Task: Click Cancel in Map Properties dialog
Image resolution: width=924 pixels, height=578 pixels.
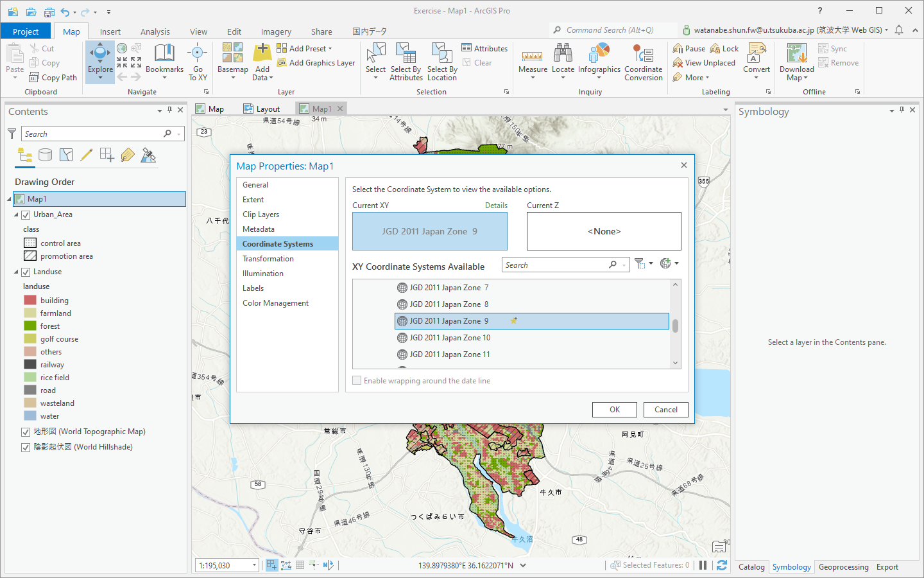Action: [666, 410]
